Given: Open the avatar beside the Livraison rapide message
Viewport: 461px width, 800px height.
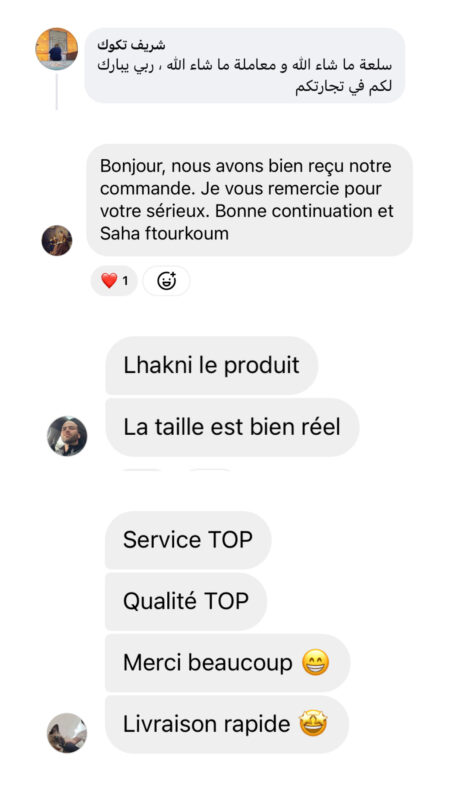Looking at the screenshot, I should coord(67,733).
